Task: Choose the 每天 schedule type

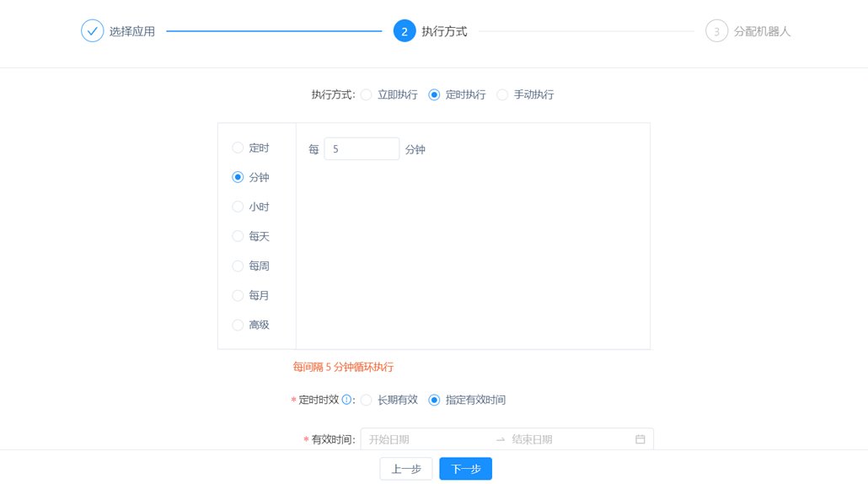Action: click(x=238, y=236)
